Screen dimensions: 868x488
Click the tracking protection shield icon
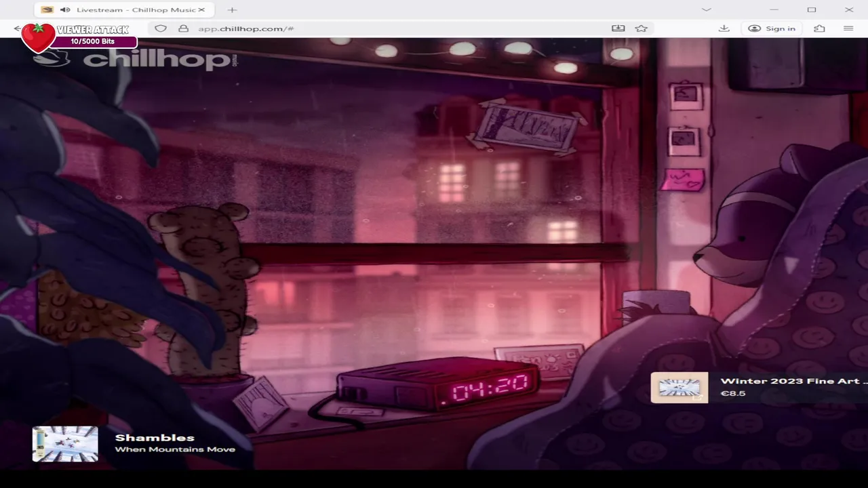click(x=161, y=28)
